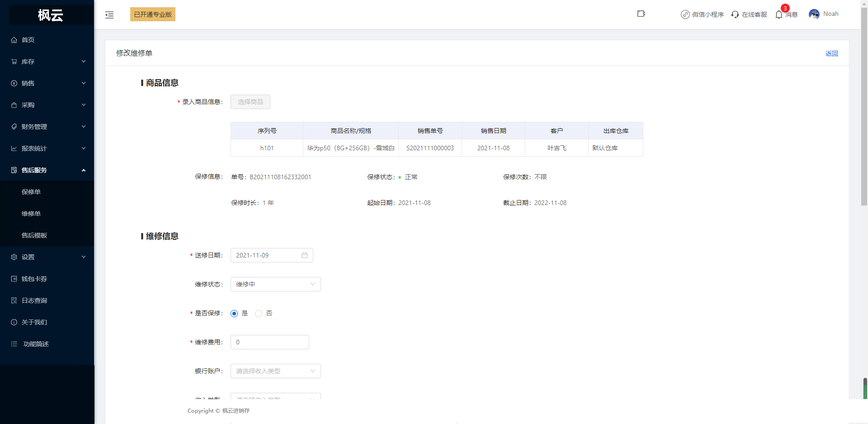Click the 报表统计 chart icon
This screenshot has width=868, height=424.
[x=14, y=148]
